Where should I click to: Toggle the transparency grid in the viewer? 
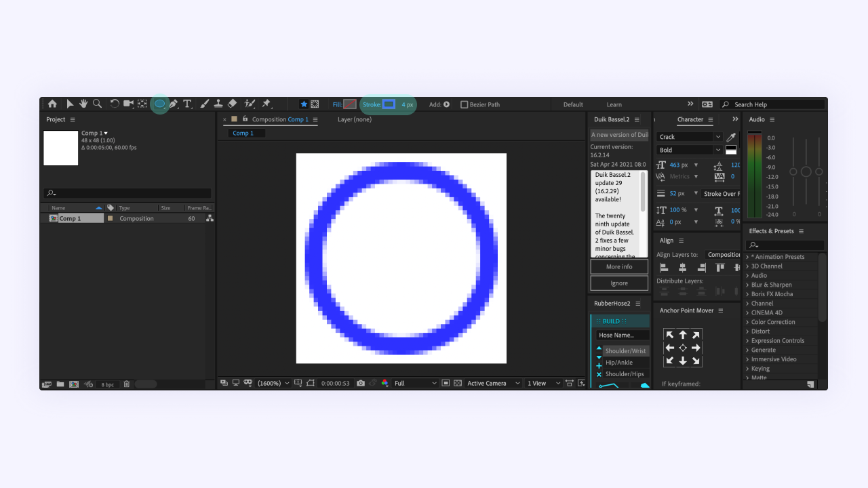point(458,383)
